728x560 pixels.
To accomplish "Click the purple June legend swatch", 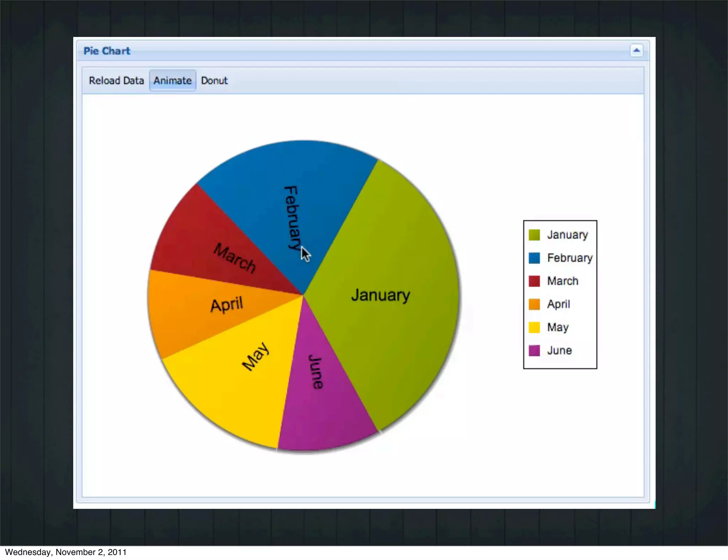I will click(534, 350).
